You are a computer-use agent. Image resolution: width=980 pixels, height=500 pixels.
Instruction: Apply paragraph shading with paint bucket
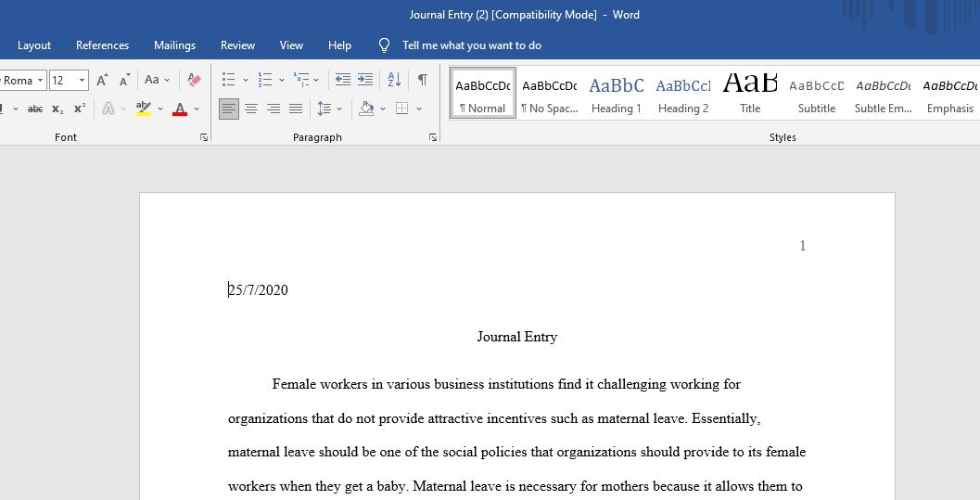[x=367, y=109]
